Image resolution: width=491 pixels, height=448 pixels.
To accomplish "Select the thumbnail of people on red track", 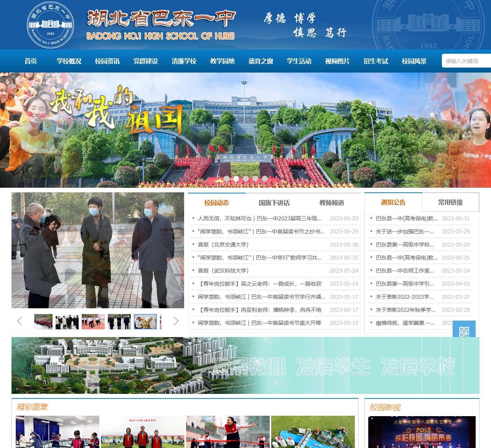I will click(x=93, y=322).
